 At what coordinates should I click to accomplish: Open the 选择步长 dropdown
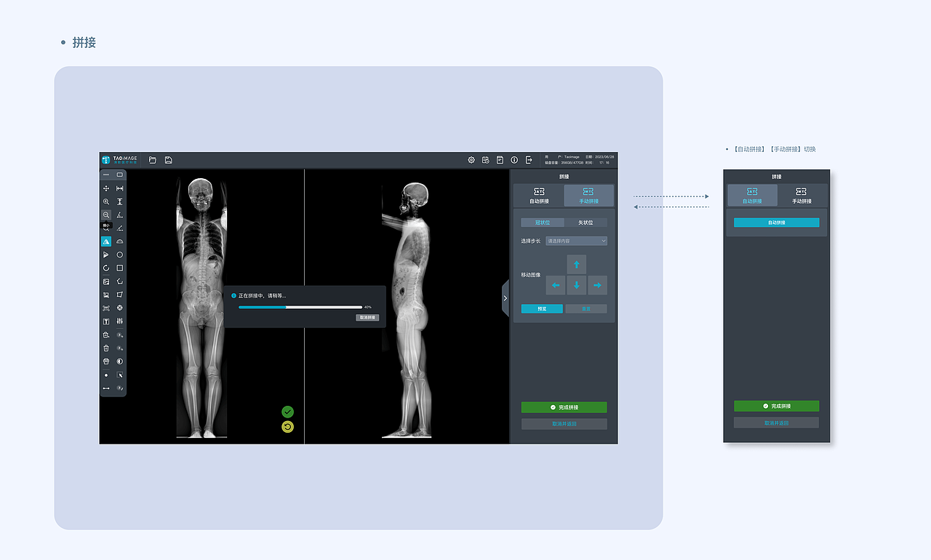coord(577,241)
